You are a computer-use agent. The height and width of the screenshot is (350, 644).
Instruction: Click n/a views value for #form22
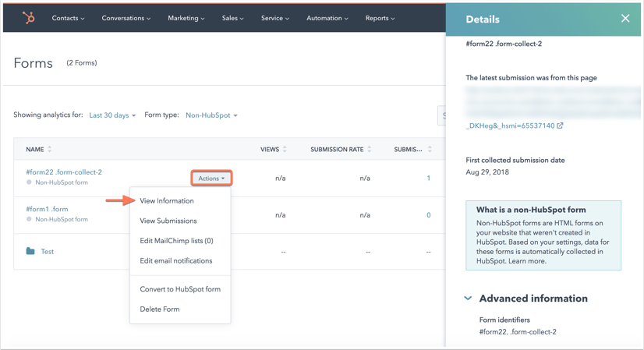[x=281, y=179]
